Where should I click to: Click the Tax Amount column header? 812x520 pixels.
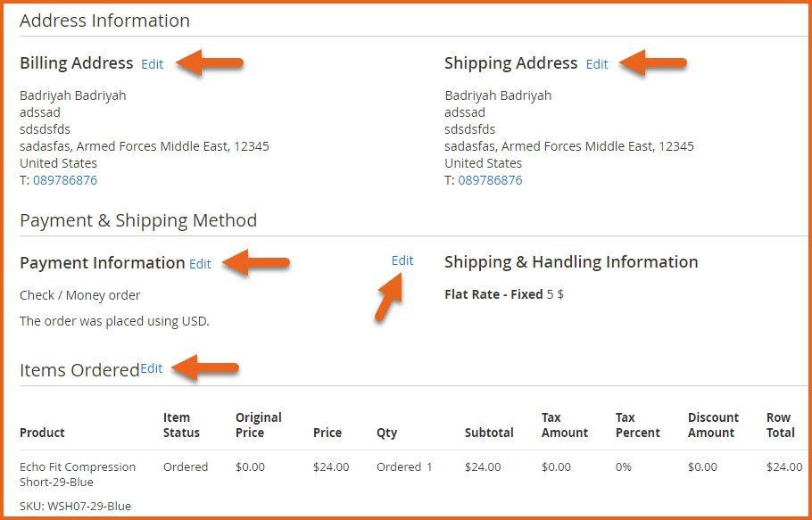564,425
